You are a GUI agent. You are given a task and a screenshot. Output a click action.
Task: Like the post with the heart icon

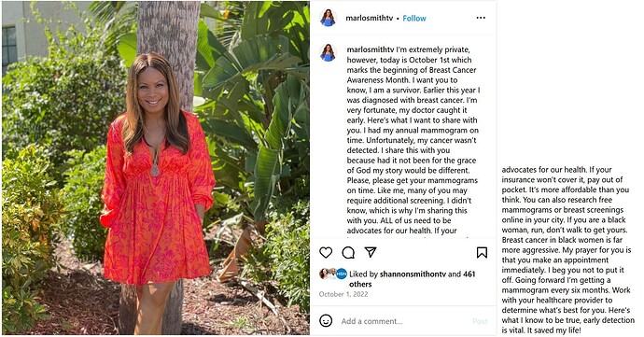point(326,252)
